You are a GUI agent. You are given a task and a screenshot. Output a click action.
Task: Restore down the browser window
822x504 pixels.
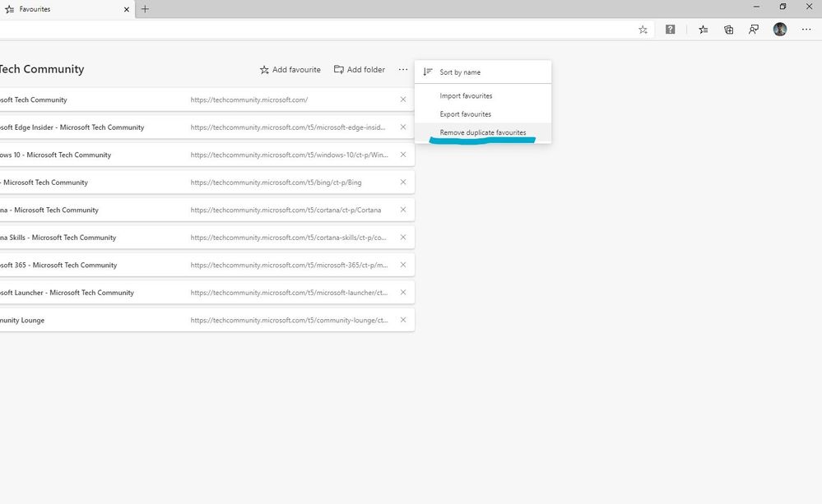pos(783,7)
